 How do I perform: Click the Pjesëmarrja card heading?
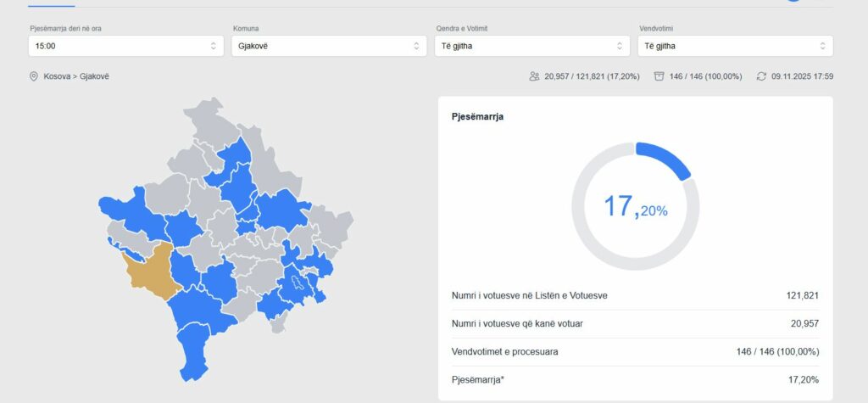click(x=477, y=117)
